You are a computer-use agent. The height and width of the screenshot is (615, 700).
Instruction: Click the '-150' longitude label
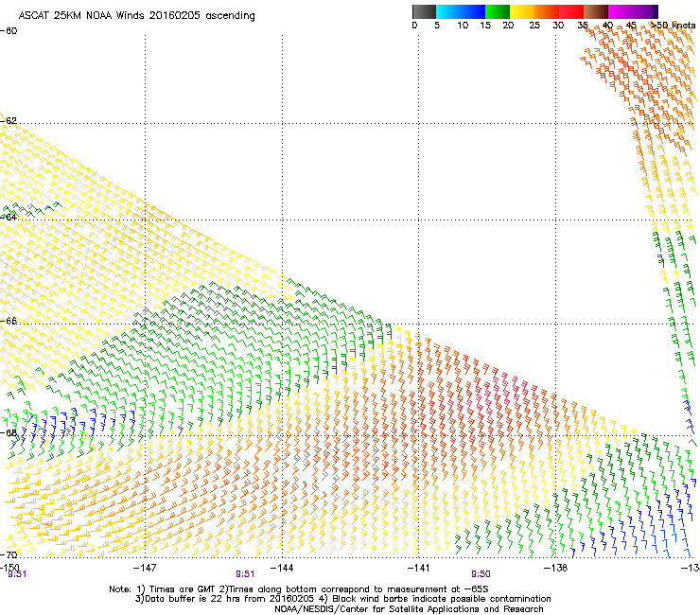point(9,568)
